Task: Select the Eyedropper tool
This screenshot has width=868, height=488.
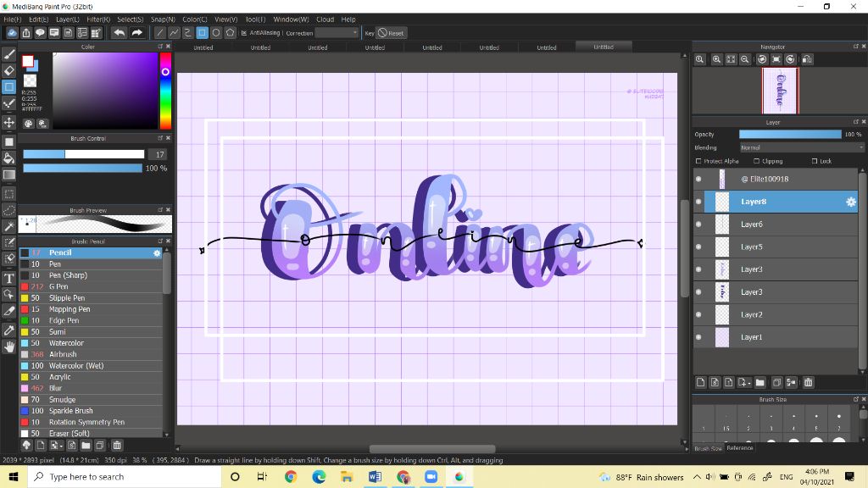Action: [8, 330]
